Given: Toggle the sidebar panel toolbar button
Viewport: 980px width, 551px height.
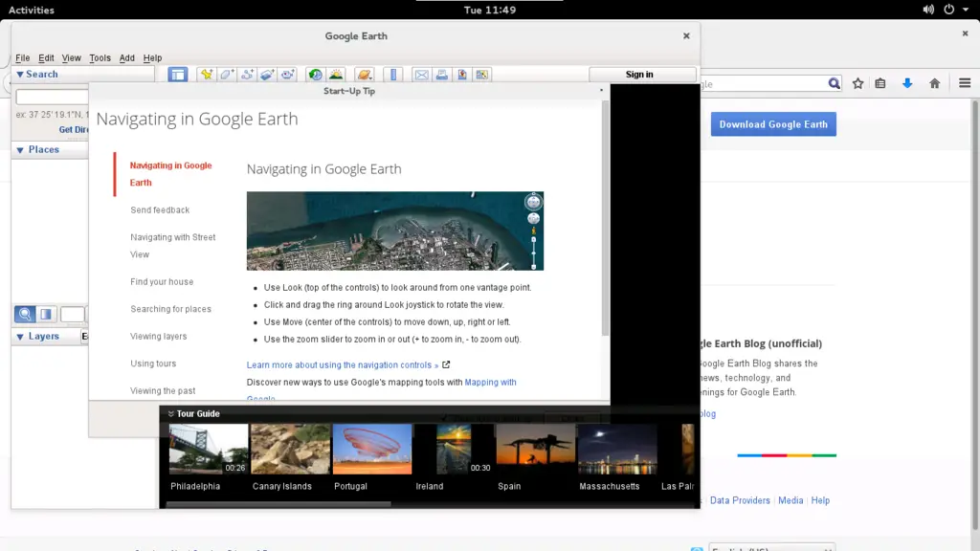Looking at the screenshot, I should point(177,75).
